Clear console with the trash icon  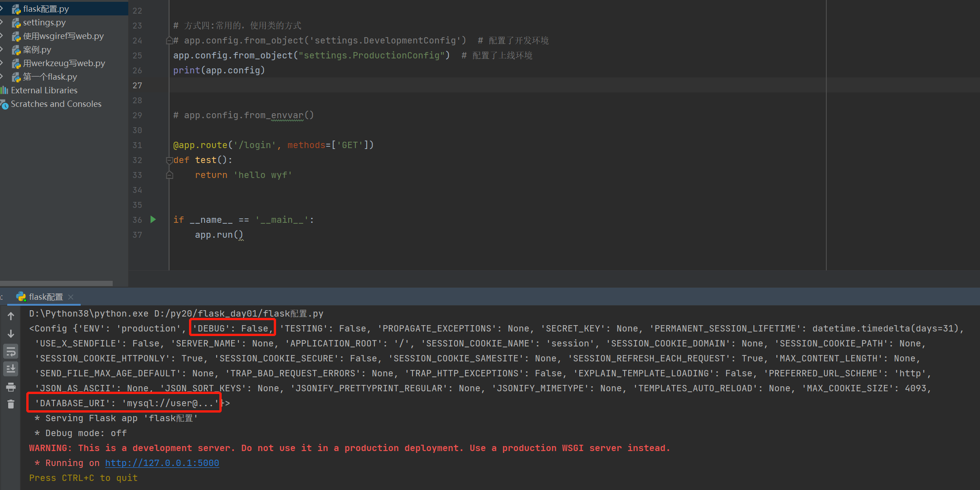11,404
